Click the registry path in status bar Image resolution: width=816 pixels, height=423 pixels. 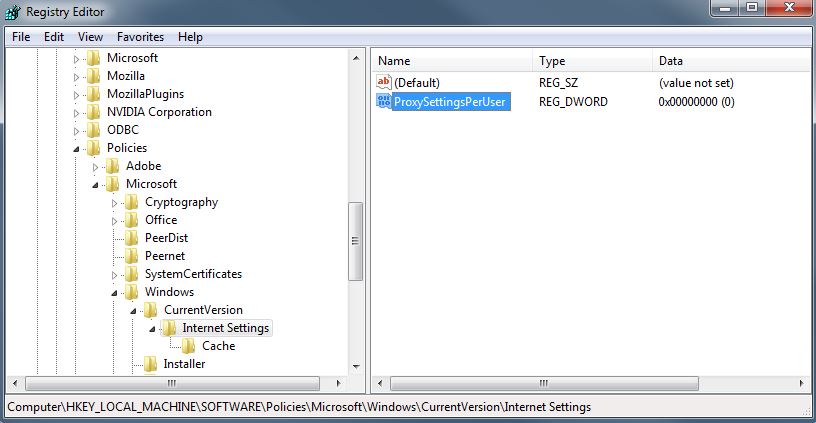299,407
